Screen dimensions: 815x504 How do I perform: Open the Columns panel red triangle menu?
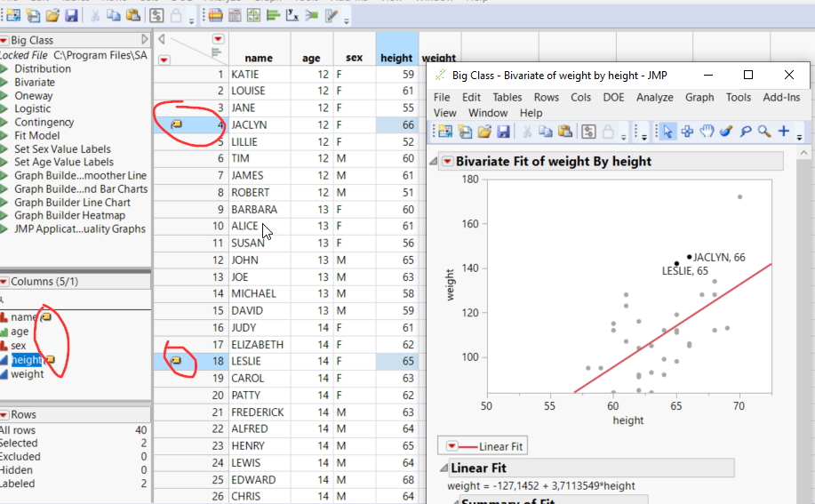coord(4,282)
